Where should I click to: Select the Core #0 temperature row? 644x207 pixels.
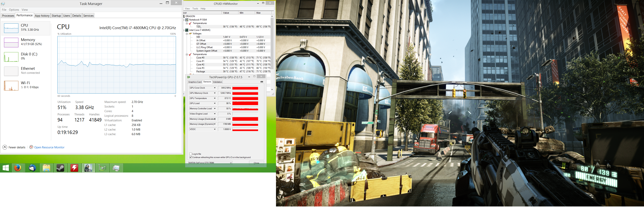point(233,58)
